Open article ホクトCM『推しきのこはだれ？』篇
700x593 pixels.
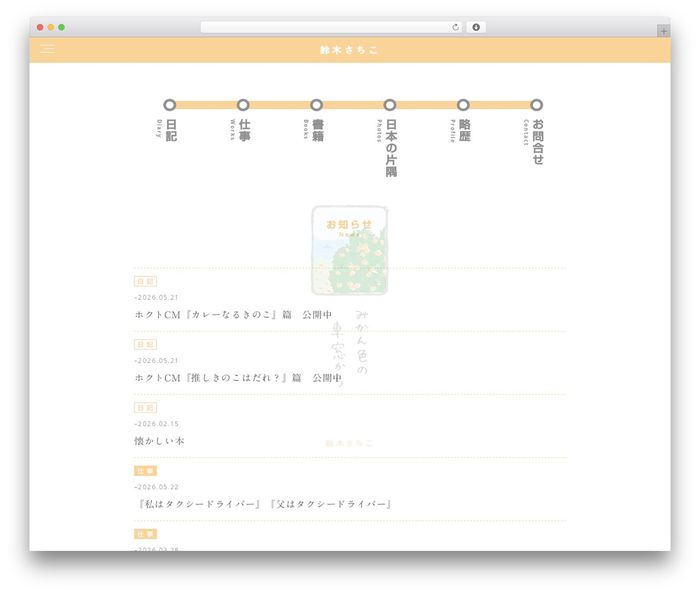[x=238, y=377]
